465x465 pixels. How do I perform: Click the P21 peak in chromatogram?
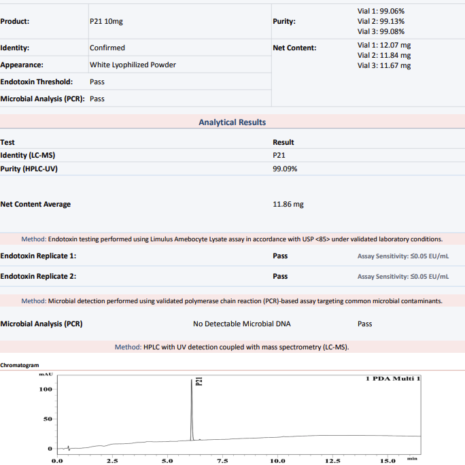click(192, 410)
